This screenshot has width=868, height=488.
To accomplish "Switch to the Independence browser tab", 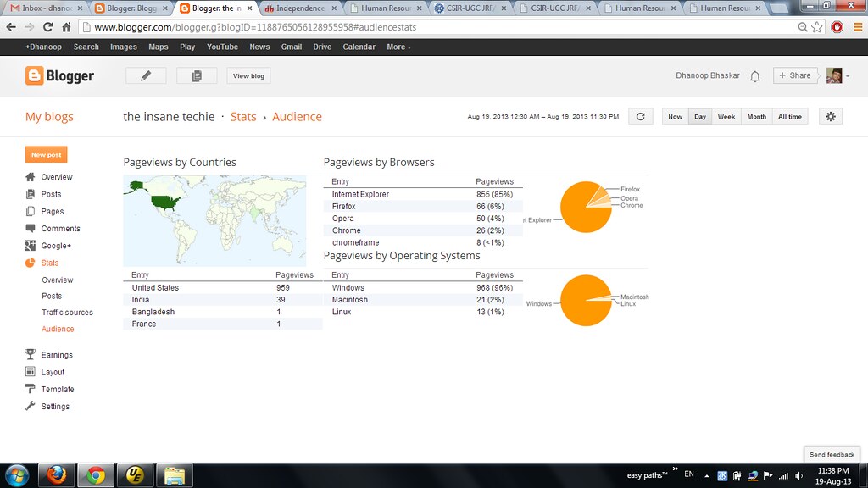I will (x=300, y=8).
